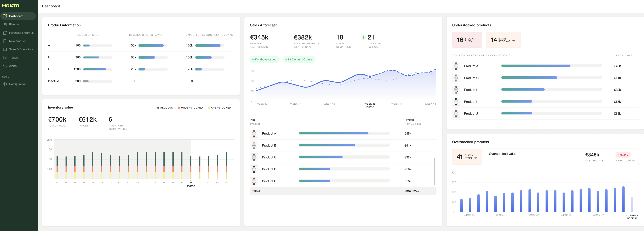Screen dimensions: 644x231
Task: Toggle the REGULAR legend in Inventory value
Action: coord(165,107)
